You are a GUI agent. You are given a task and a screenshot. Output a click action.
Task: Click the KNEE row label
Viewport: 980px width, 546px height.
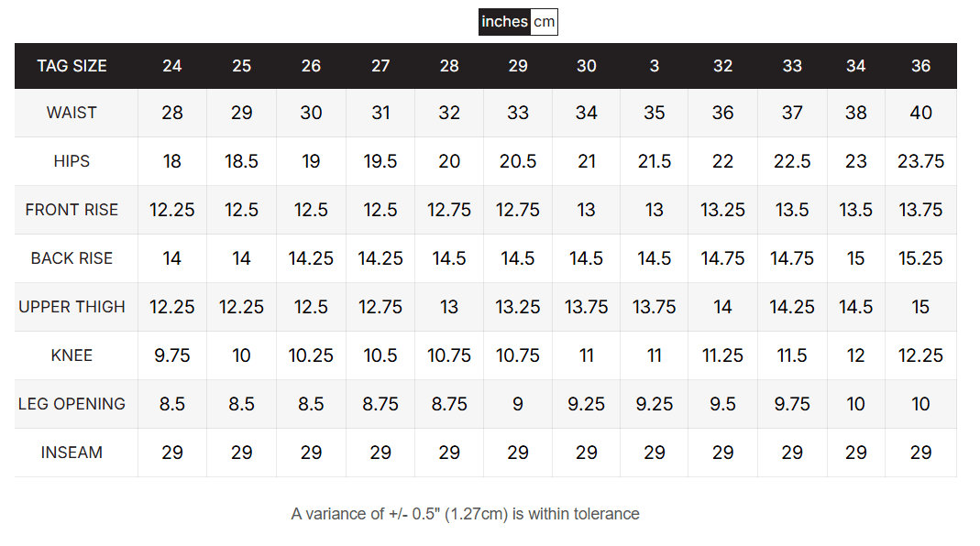72,355
